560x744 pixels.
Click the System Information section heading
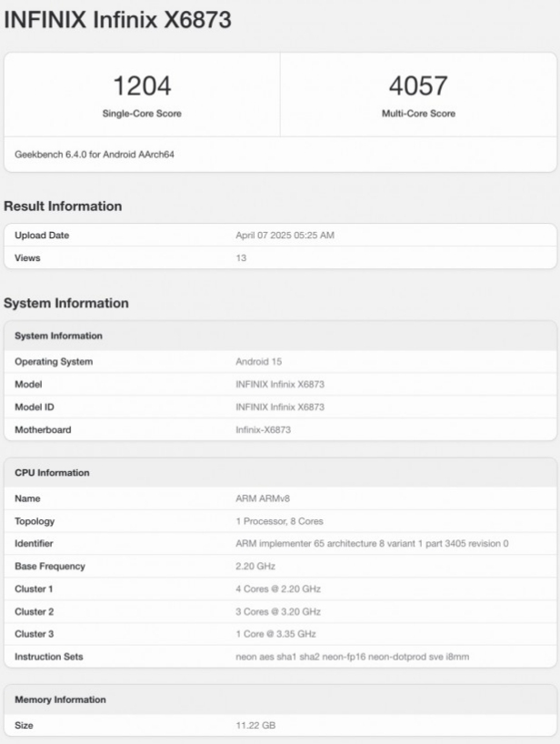pyautogui.click(x=66, y=303)
